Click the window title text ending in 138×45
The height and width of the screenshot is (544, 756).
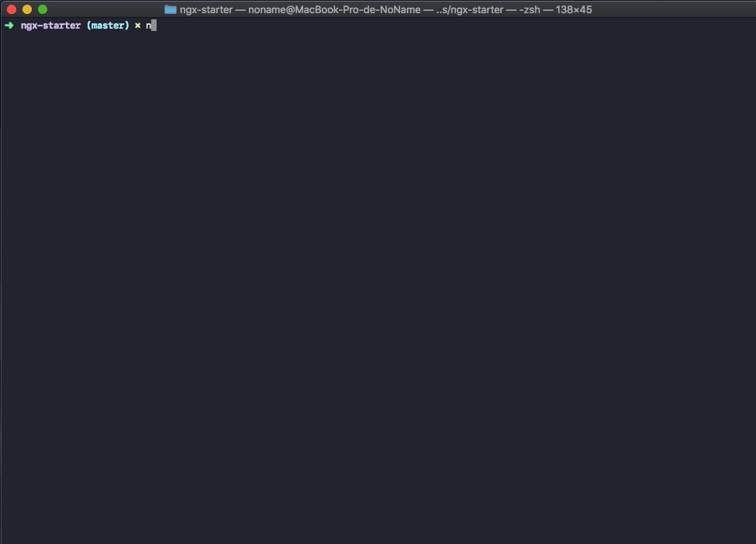click(385, 9)
